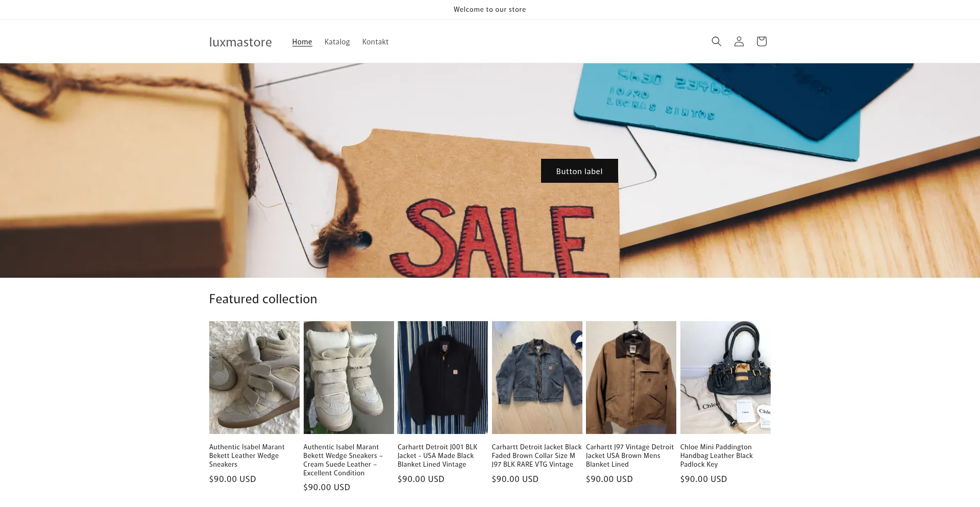
Task: Open Chloe Paddington handbag image
Action: pos(725,377)
